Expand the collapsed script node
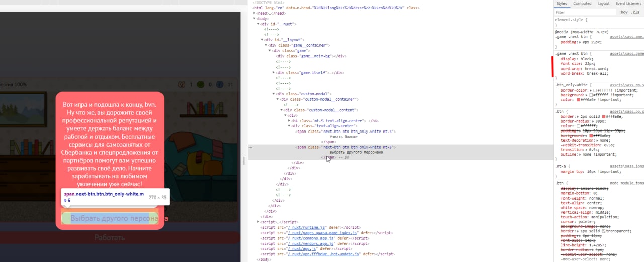 pos(258,222)
